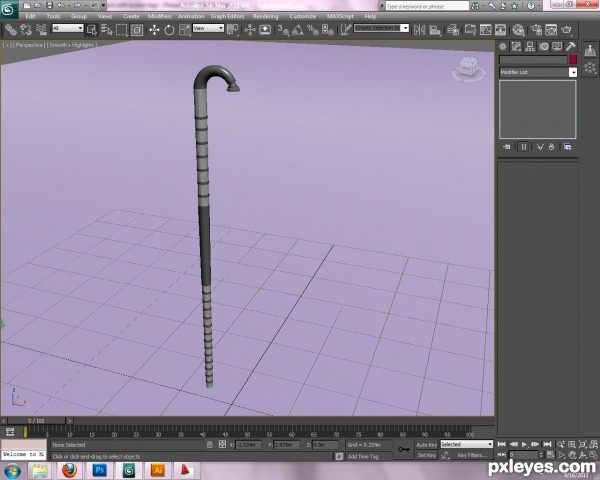Toggle 3D Snaps
The height and width of the screenshot is (480, 600).
[x=284, y=30]
